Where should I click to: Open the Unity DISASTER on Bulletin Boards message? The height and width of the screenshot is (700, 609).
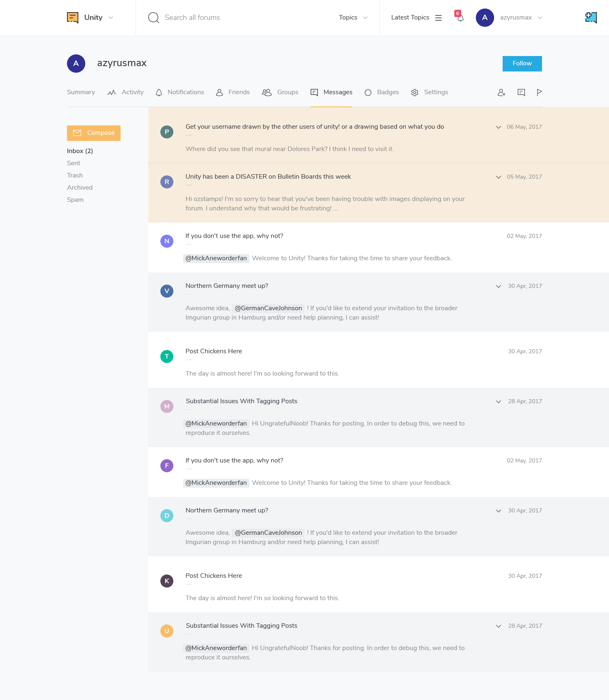click(268, 177)
